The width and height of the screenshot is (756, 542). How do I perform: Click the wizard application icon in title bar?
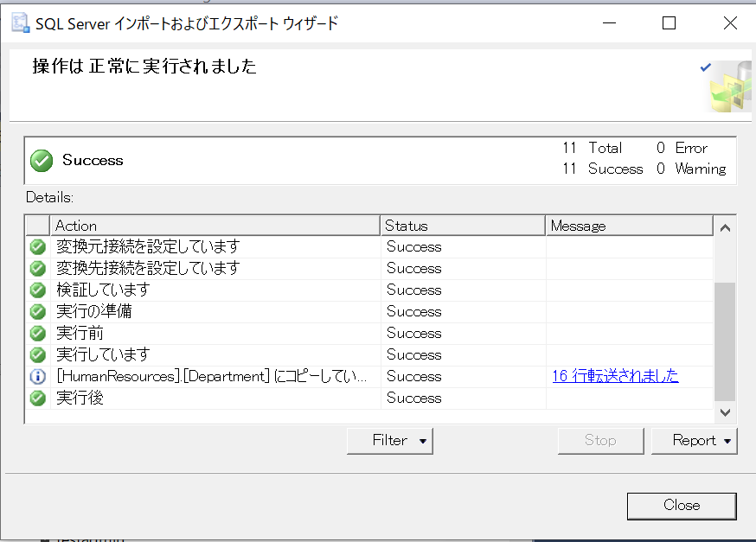[20, 23]
